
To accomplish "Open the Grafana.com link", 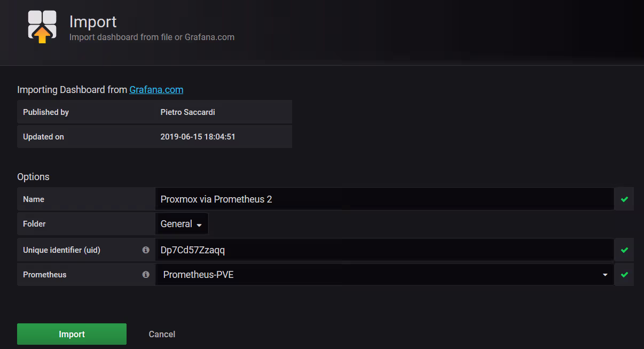I will [156, 90].
